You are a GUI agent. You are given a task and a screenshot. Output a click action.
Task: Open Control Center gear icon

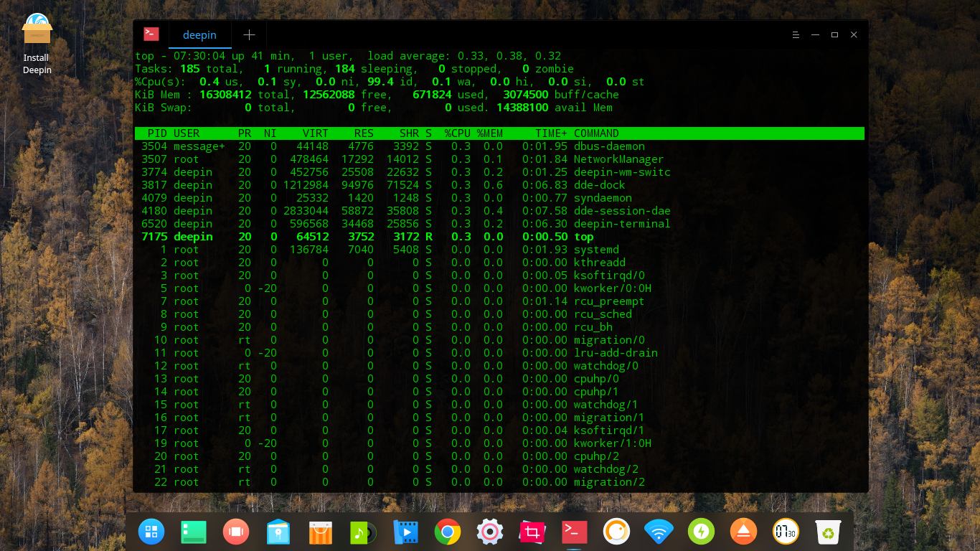click(490, 532)
